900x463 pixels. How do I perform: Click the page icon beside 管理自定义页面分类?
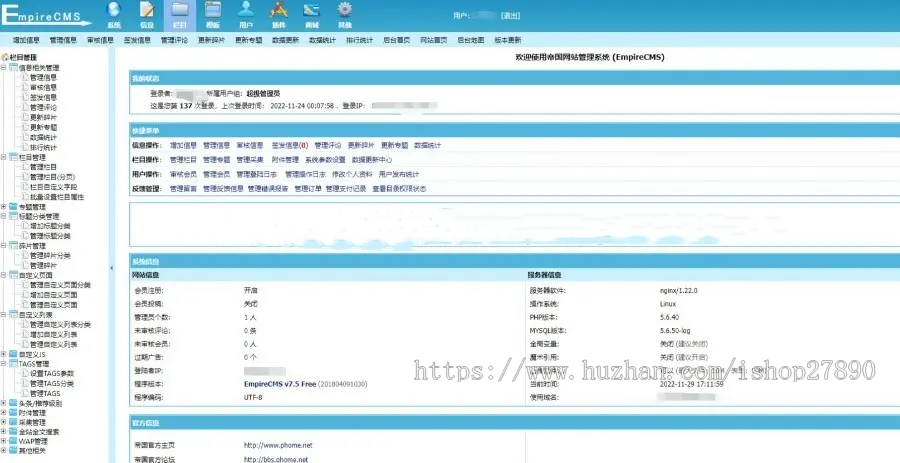point(25,285)
